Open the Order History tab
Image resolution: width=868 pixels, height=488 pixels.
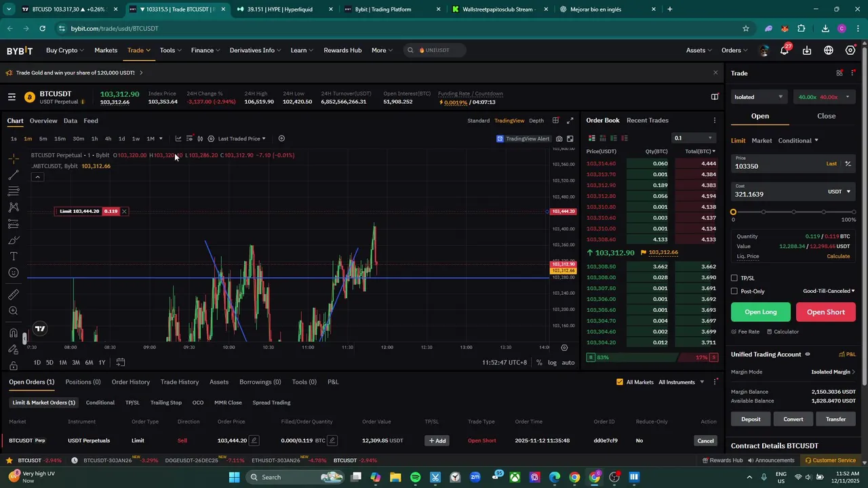131,382
